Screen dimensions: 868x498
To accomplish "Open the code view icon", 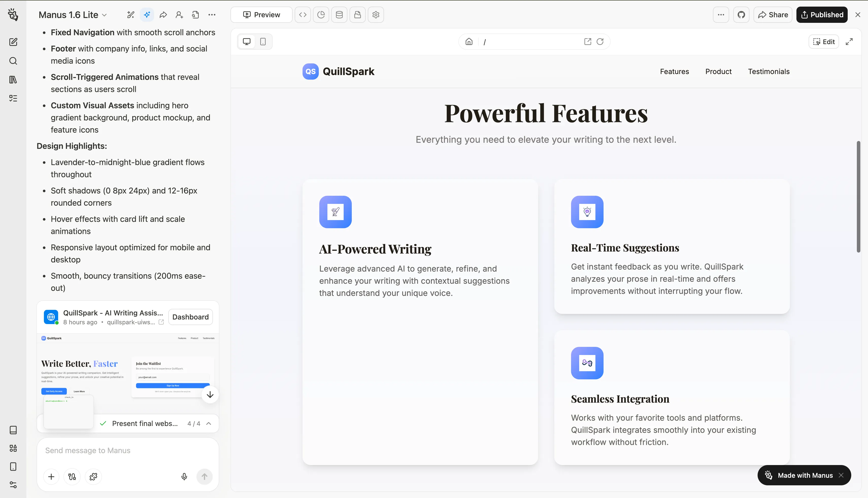I will pos(303,15).
